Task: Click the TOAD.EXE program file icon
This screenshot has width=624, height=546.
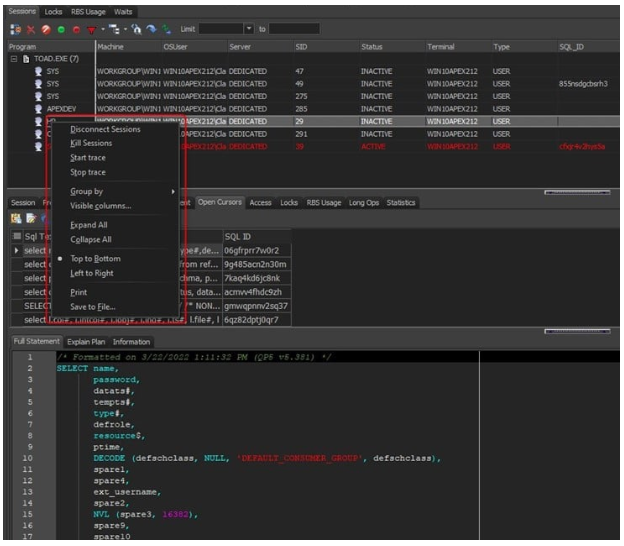Action: point(26,59)
